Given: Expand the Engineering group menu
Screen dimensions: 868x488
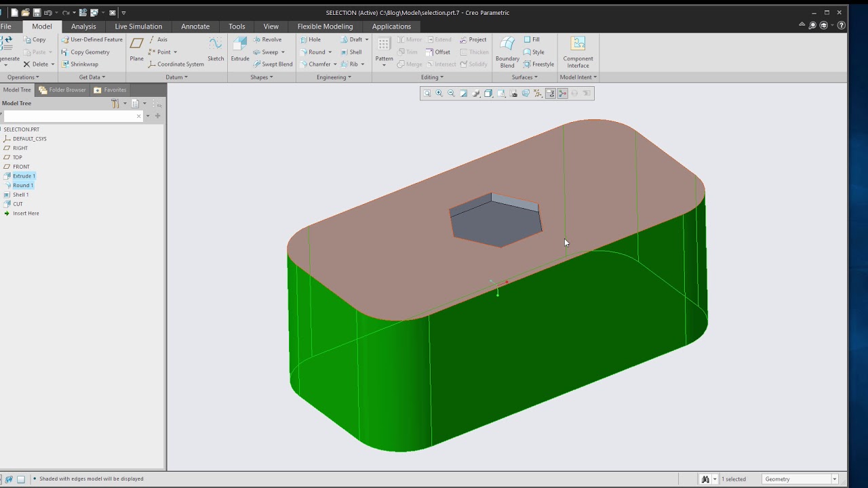Looking at the screenshot, I should pyautogui.click(x=334, y=77).
